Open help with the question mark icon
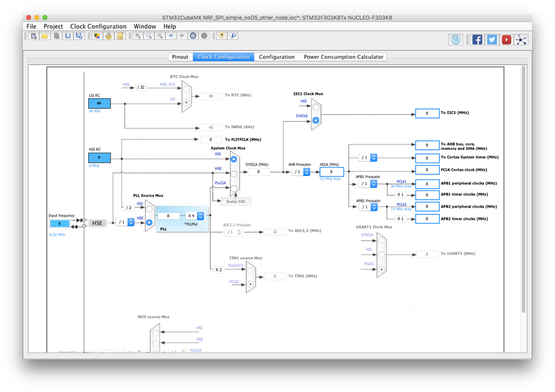555x392 pixels. click(222, 36)
